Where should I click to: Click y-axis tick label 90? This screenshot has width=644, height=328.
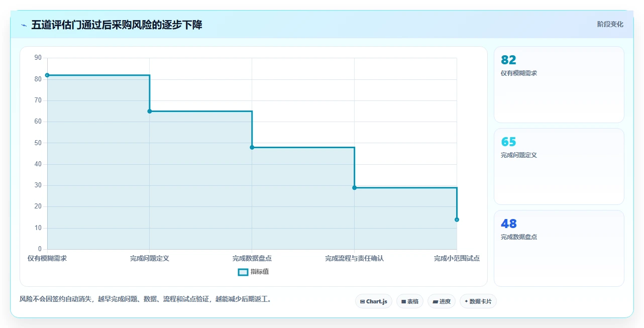click(38, 58)
